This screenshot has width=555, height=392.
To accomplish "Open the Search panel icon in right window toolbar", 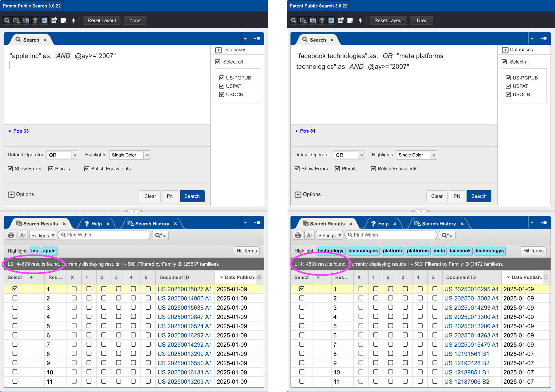I will (x=294, y=20).
